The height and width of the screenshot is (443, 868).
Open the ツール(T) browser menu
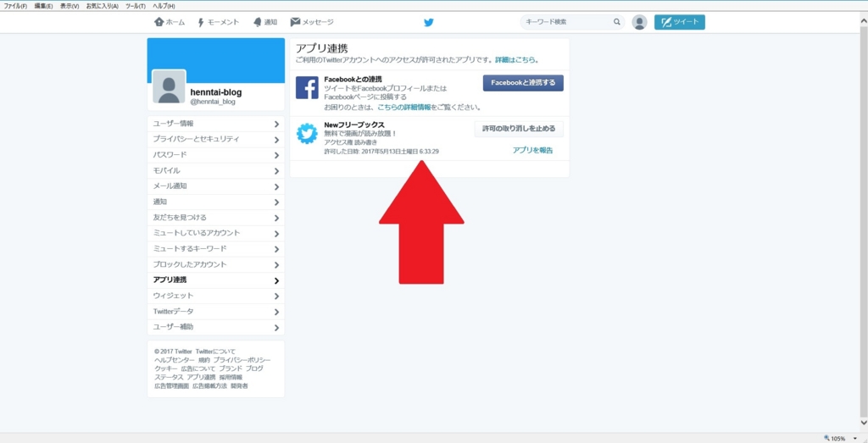click(136, 6)
